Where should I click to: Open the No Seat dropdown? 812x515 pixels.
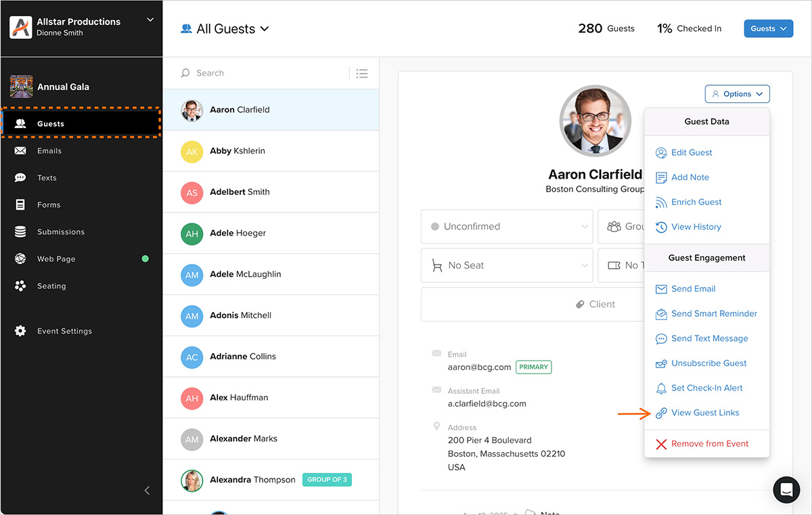click(507, 265)
